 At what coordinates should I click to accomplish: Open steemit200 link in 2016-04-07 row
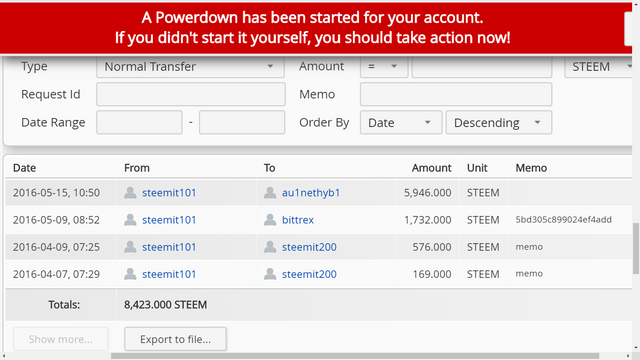(309, 274)
